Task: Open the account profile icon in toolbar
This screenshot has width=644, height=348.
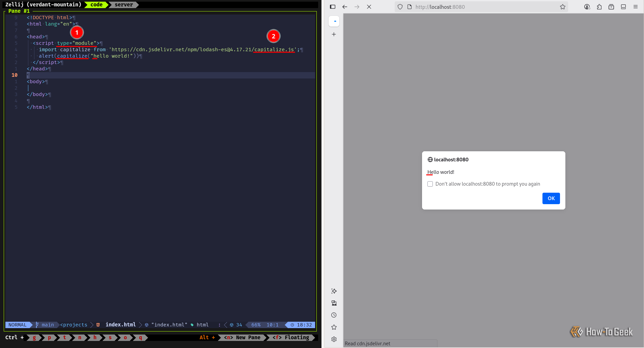Action: click(x=587, y=7)
